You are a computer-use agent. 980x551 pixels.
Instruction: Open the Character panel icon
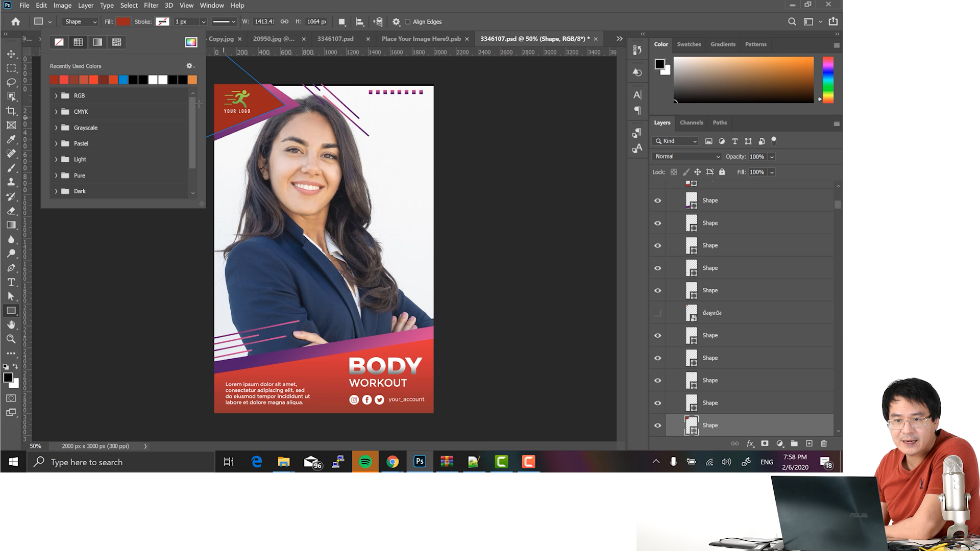(637, 95)
